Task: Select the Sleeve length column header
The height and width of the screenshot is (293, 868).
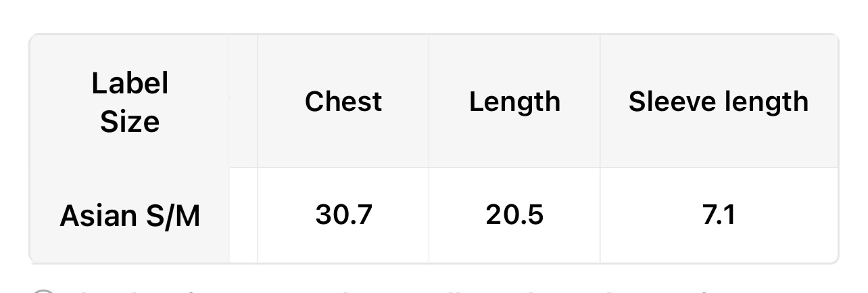Action: coord(718,102)
